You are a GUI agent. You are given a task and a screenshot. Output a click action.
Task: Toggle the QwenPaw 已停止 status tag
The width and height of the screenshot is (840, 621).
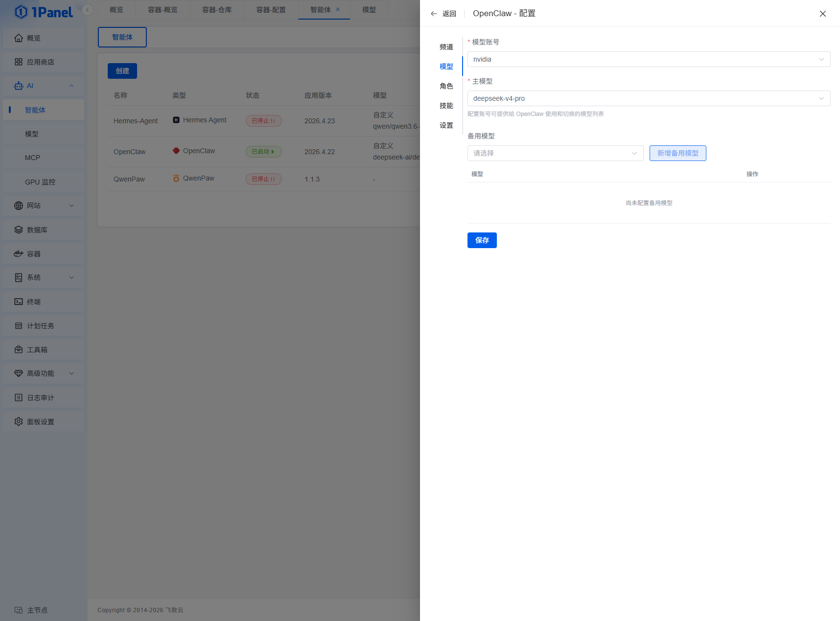(263, 179)
